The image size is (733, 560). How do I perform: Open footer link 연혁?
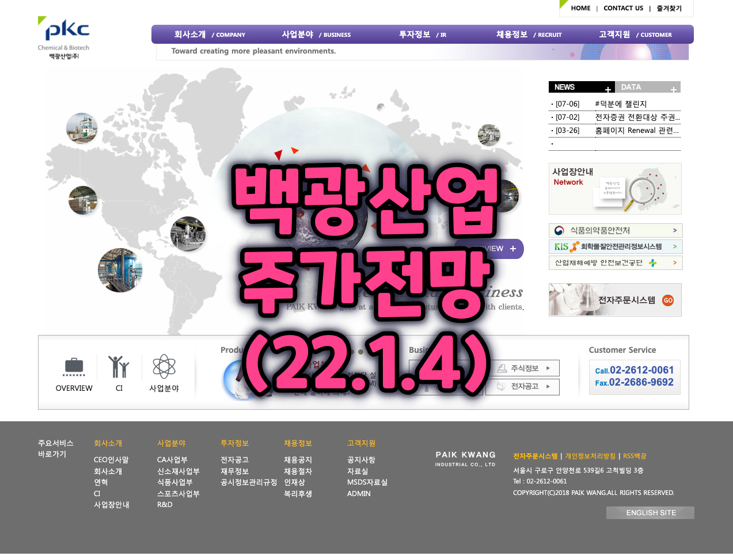101,482
